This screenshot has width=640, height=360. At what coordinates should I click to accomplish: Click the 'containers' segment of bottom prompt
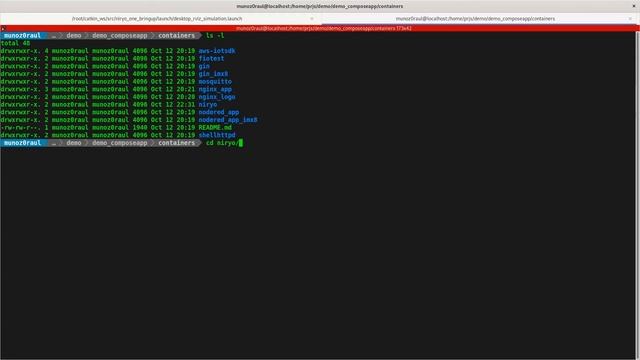[176, 143]
